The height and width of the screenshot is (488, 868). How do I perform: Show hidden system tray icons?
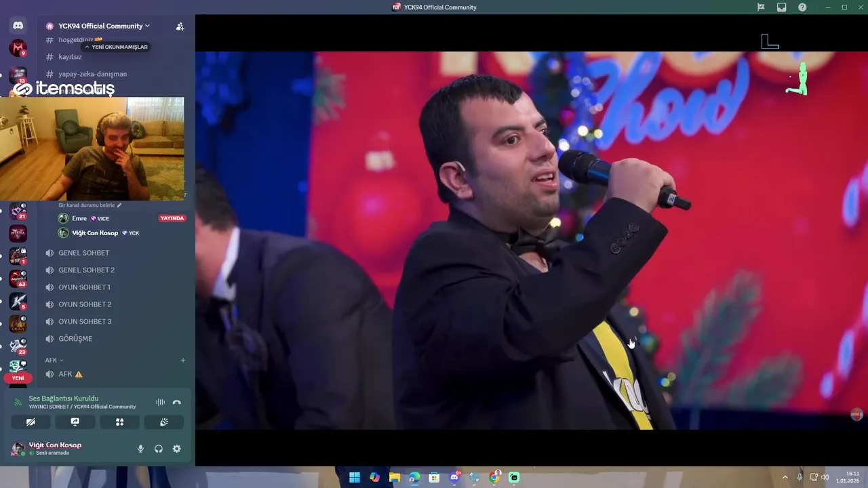(785, 477)
